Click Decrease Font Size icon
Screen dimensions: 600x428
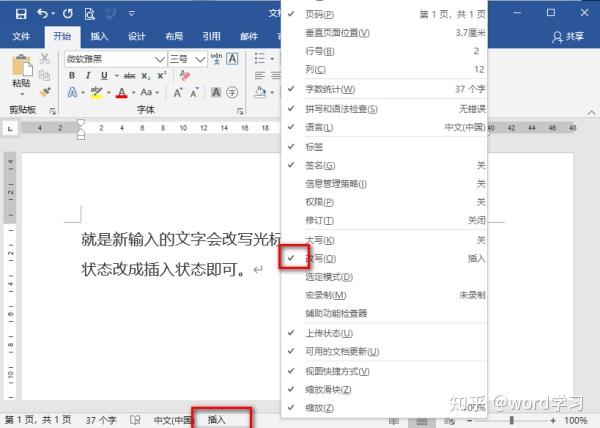194,93
